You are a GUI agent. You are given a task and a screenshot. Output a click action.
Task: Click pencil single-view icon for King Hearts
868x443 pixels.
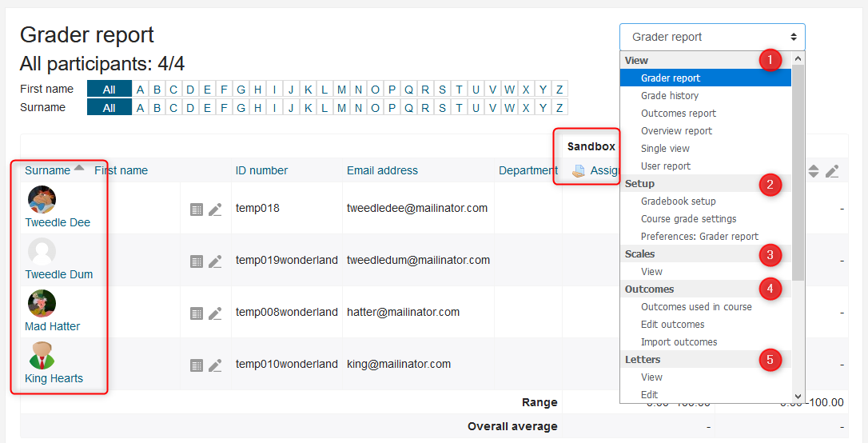click(215, 365)
